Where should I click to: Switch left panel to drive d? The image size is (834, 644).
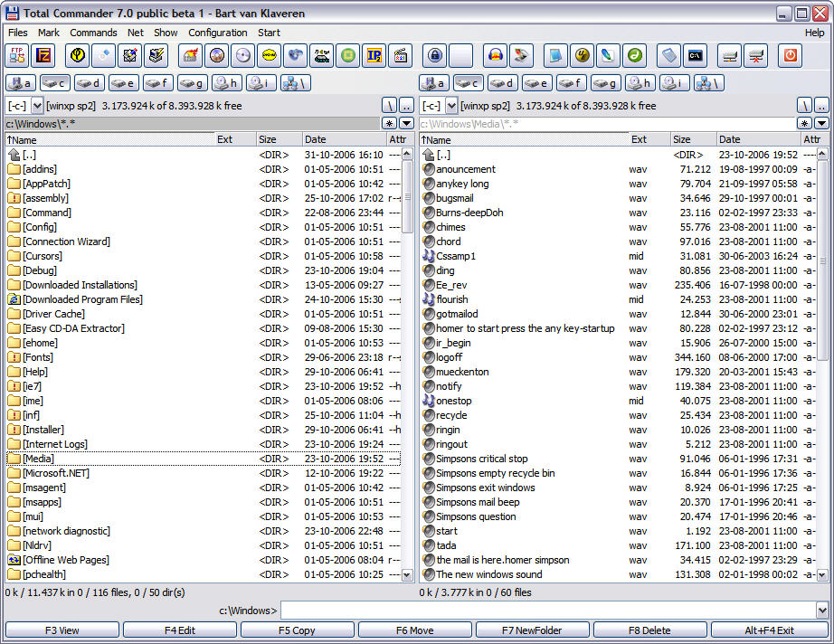(x=89, y=83)
